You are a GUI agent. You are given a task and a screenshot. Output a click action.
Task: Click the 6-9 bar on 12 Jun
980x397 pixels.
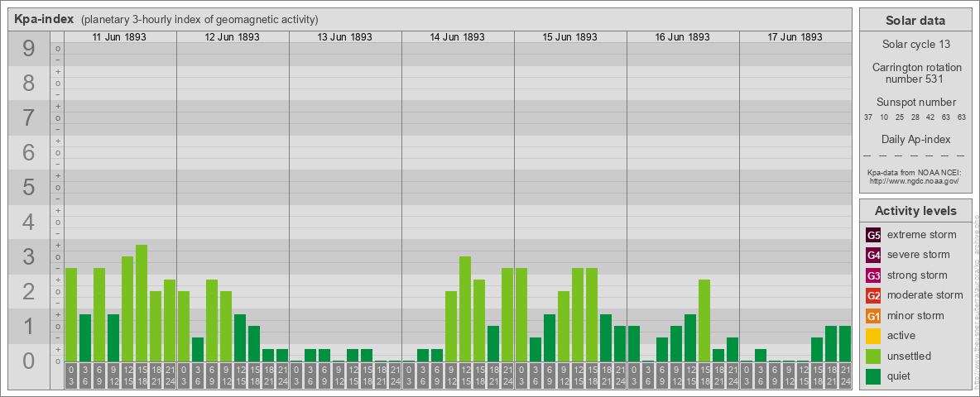pos(212,321)
